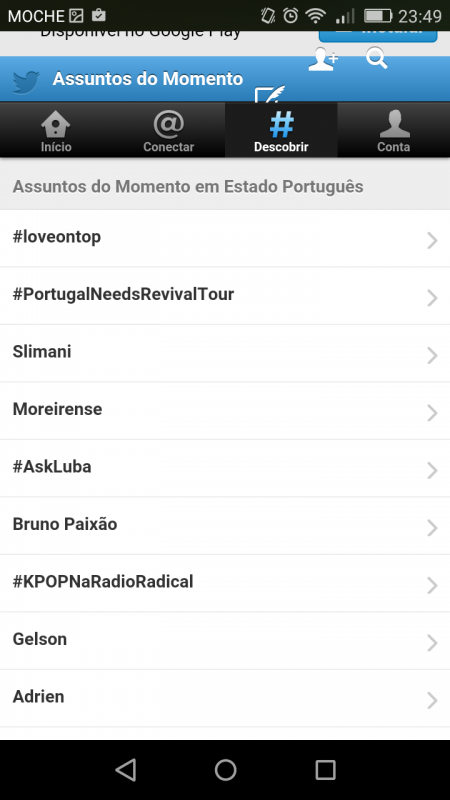Open the add user icon
The image size is (450, 800).
pos(322,59)
